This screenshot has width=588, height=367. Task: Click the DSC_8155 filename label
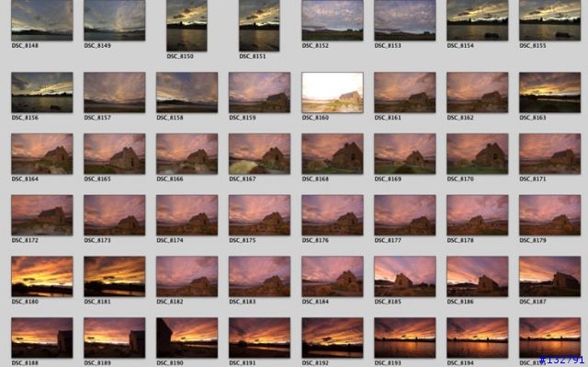coord(533,45)
